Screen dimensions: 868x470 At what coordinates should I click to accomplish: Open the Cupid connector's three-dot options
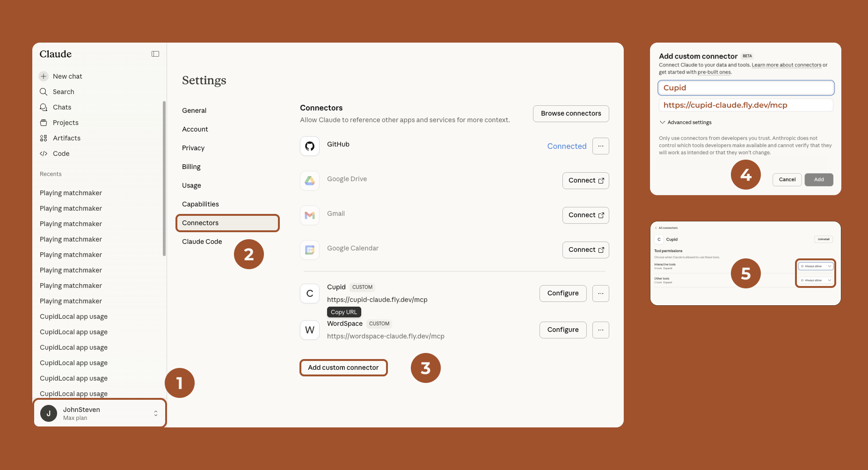[x=600, y=294]
